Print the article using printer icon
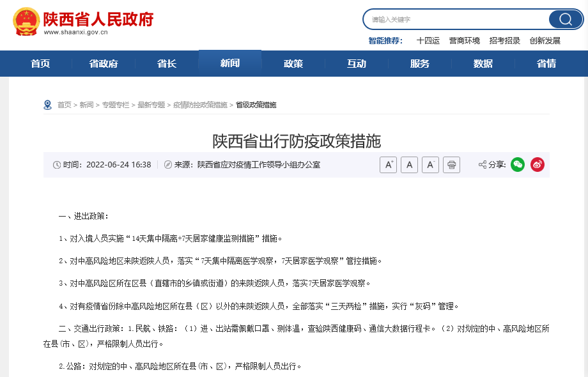This screenshot has height=377, width=588. (451, 164)
